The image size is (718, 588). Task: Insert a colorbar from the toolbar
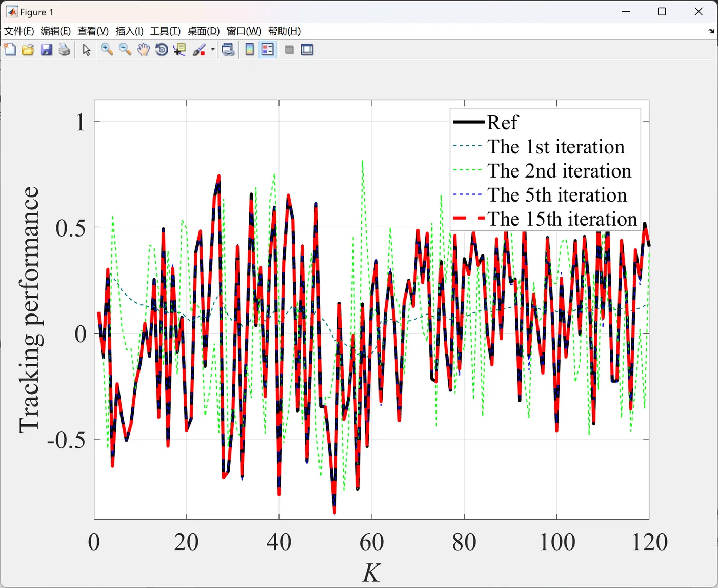250,50
